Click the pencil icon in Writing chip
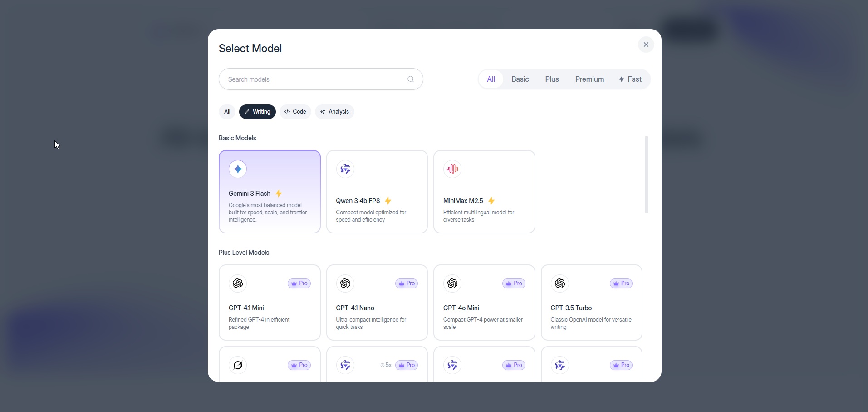868x412 pixels. pos(247,112)
